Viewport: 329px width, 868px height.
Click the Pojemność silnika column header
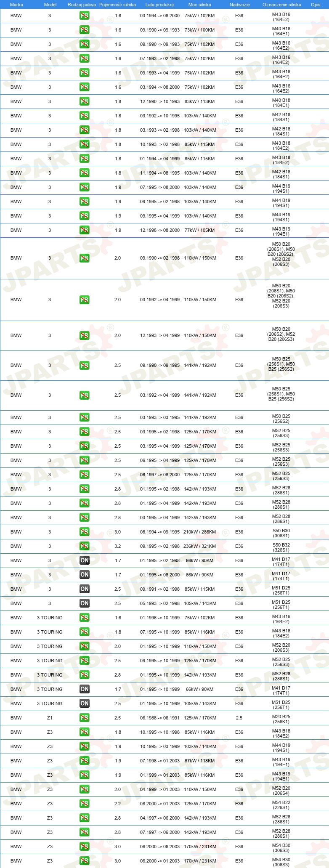pyautogui.click(x=117, y=5)
